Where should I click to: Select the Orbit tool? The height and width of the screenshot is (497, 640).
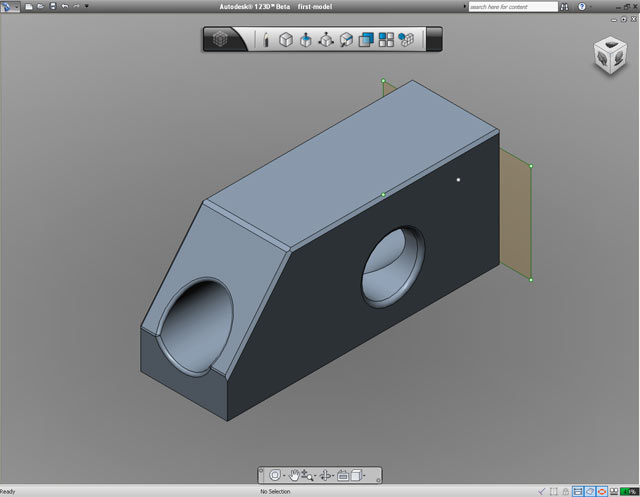pyautogui.click(x=325, y=475)
